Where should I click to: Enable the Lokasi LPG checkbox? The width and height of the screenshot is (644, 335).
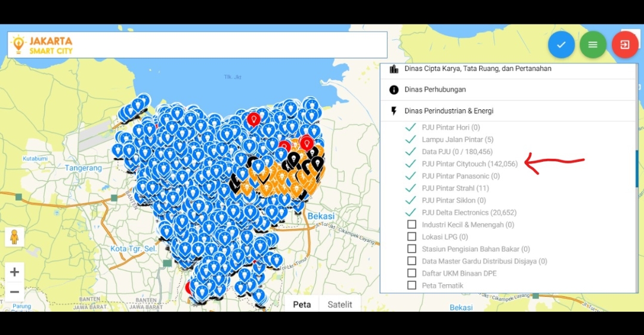(411, 237)
